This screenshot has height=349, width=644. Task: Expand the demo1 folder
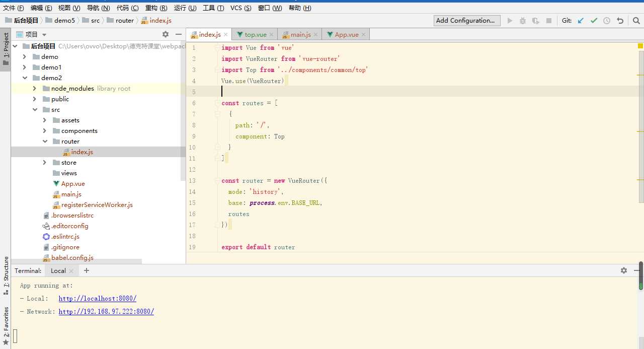[x=25, y=67]
